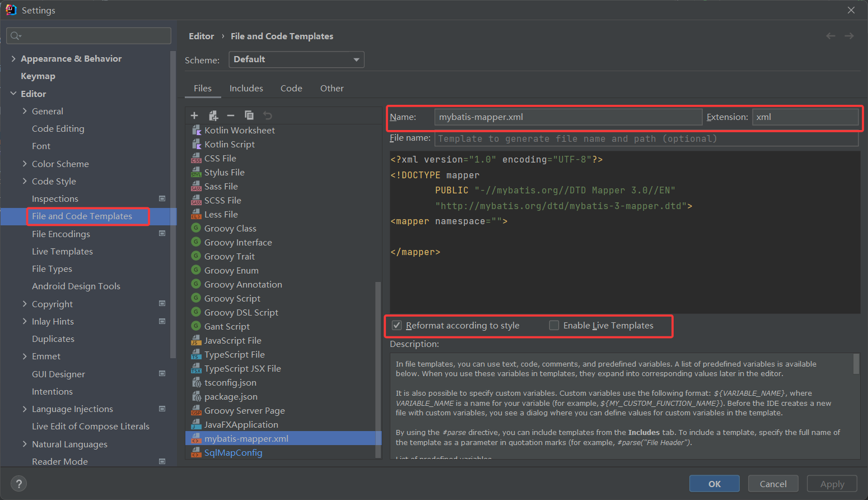Add a new template with plus icon
This screenshot has height=500, width=868.
coord(194,115)
